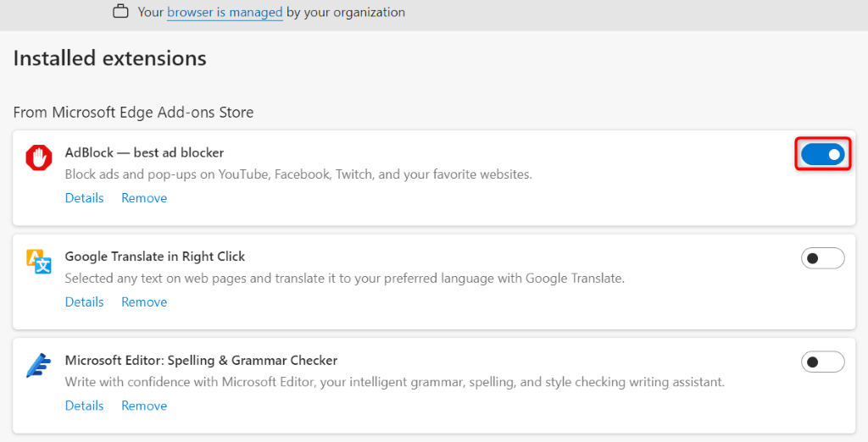Remove the Microsoft Editor extension

(x=144, y=406)
